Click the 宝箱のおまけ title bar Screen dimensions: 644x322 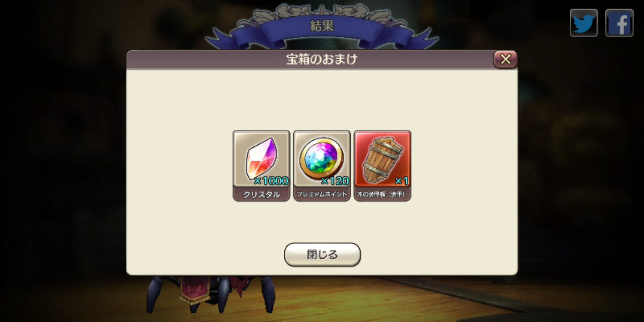tap(322, 59)
